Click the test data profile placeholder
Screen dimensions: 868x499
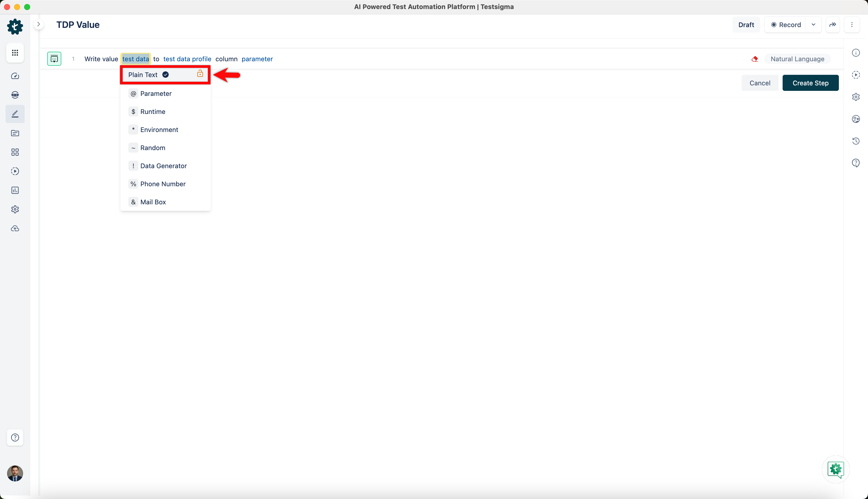click(x=187, y=59)
